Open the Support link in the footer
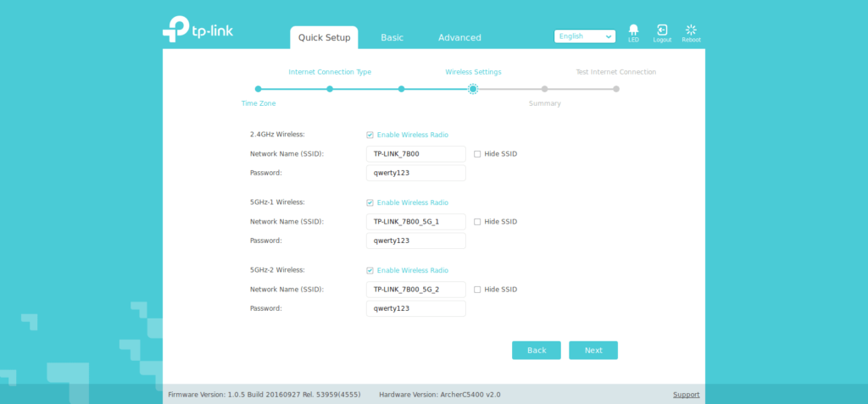Image resolution: width=868 pixels, height=404 pixels. point(686,395)
